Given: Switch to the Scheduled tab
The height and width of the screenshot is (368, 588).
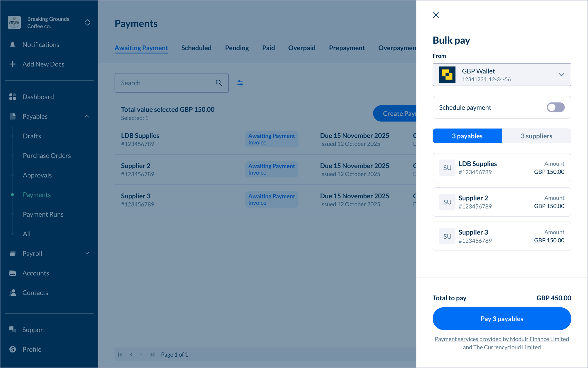Looking at the screenshot, I should coord(196,48).
